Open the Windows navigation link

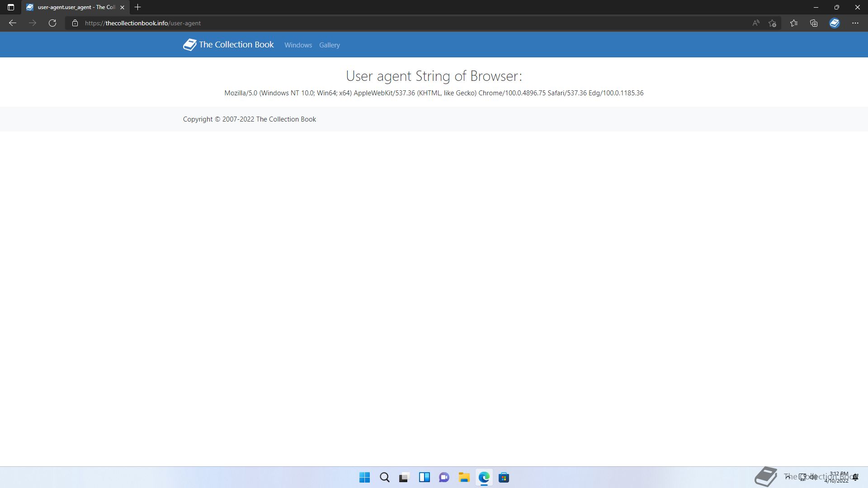[x=298, y=45]
